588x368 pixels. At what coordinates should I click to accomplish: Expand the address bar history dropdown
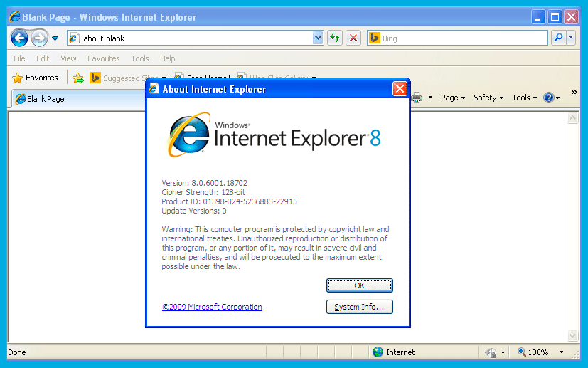tap(318, 38)
